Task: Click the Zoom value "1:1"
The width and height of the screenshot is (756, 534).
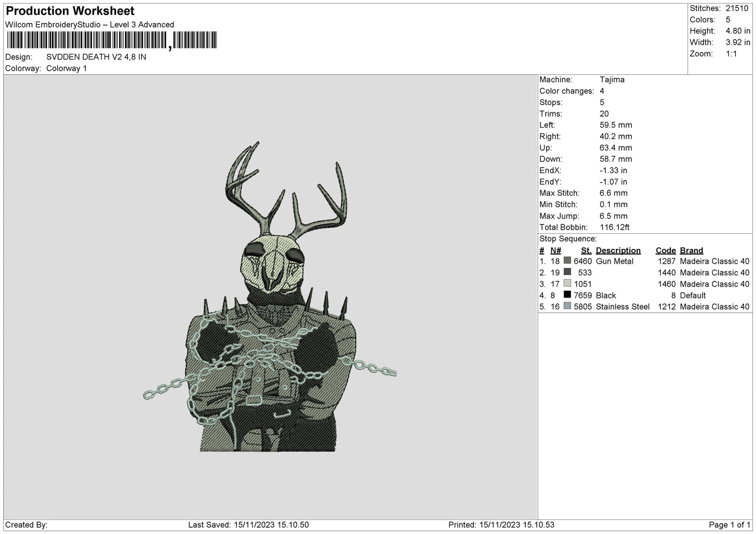Action: point(731,54)
